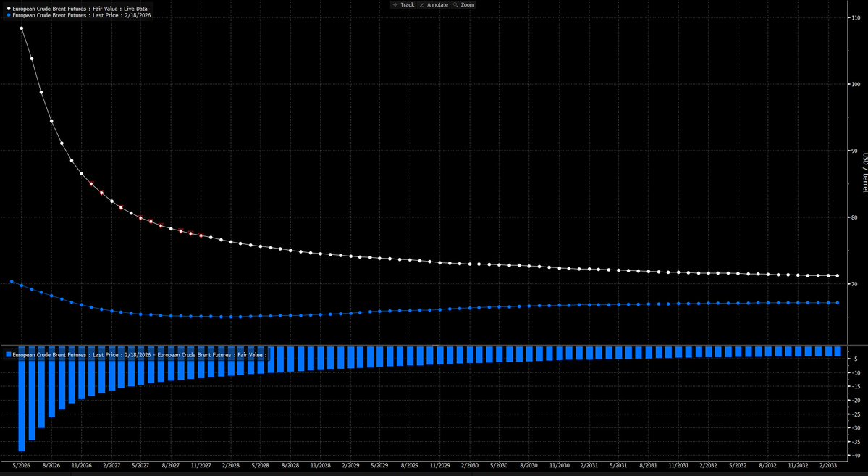868x476 pixels.
Task: Click the first blue Last Price data point
Action: pyautogui.click(x=12, y=282)
